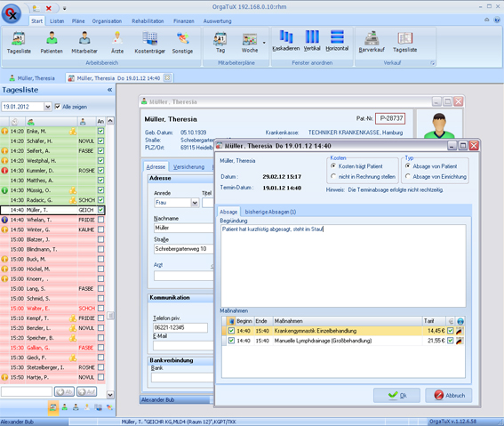The image size is (504, 426).
Task: Open the Mitarbeiter workspace icon
Action: 84,42
